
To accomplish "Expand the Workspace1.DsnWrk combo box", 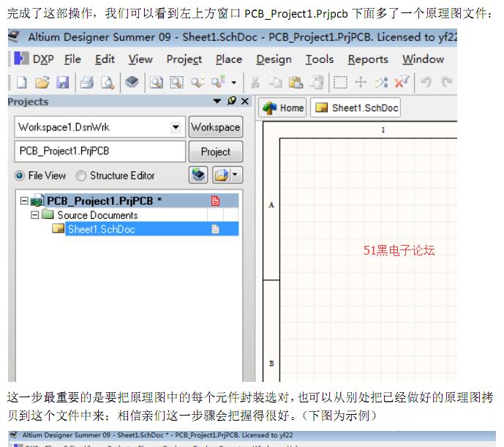I will pos(176,127).
